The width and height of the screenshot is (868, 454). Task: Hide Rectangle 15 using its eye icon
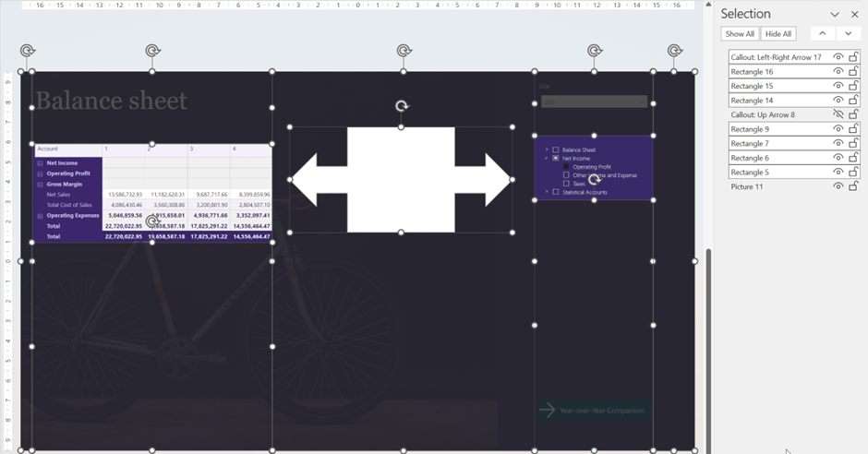click(x=838, y=86)
